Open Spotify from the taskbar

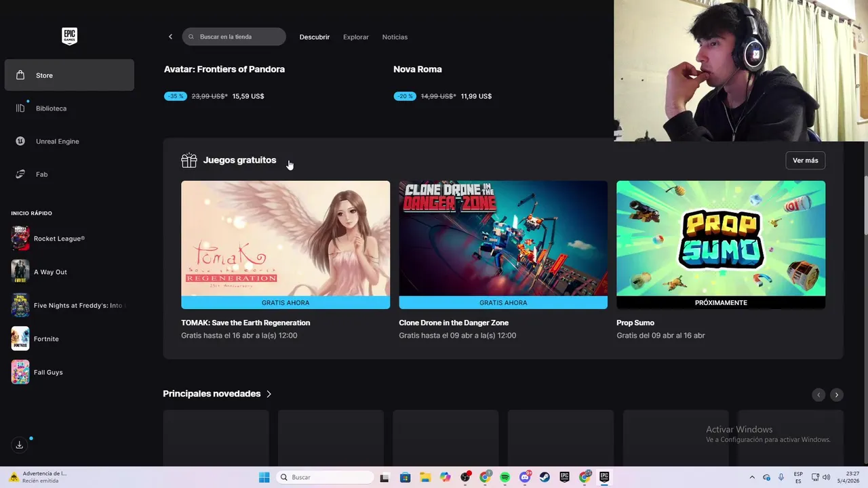(x=505, y=477)
